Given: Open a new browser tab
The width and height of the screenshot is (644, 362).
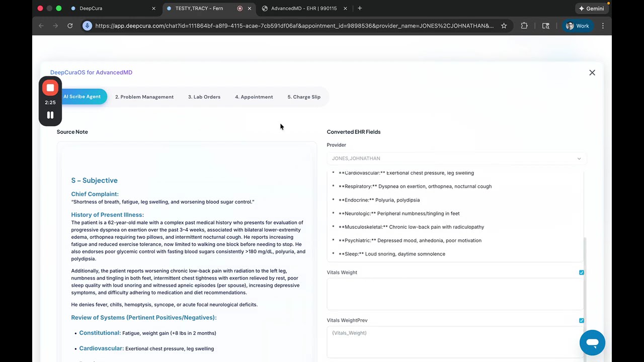Looking at the screenshot, I should (360, 9).
